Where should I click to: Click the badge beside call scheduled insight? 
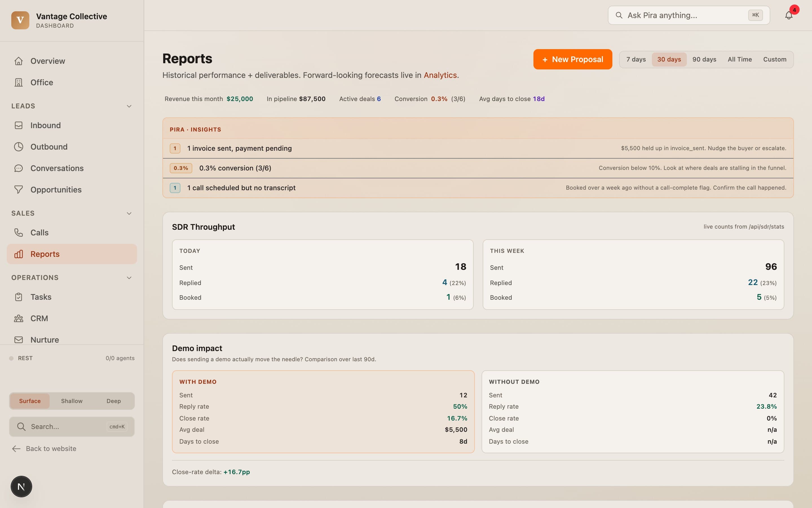pos(175,188)
